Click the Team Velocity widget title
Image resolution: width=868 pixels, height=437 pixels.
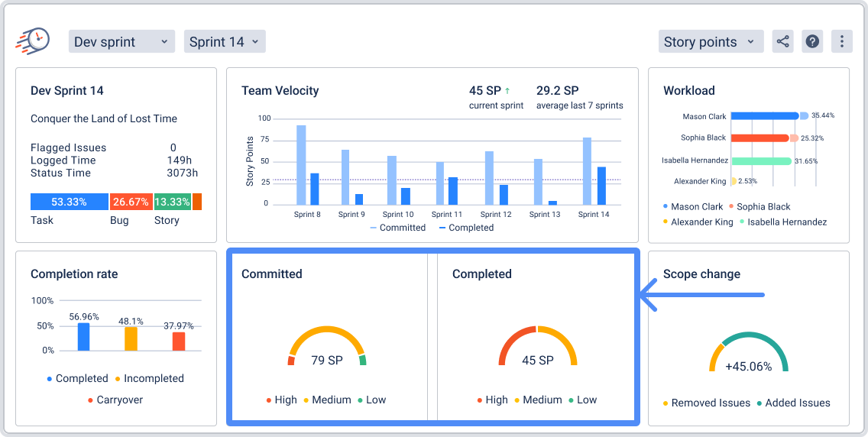pyautogui.click(x=280, y=91)
